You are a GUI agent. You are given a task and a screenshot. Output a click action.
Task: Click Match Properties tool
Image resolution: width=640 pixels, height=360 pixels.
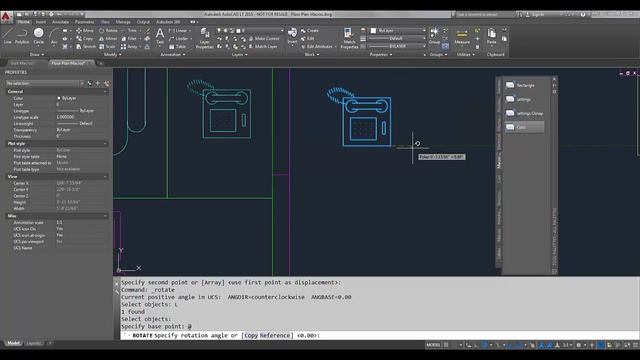point(349,38)
